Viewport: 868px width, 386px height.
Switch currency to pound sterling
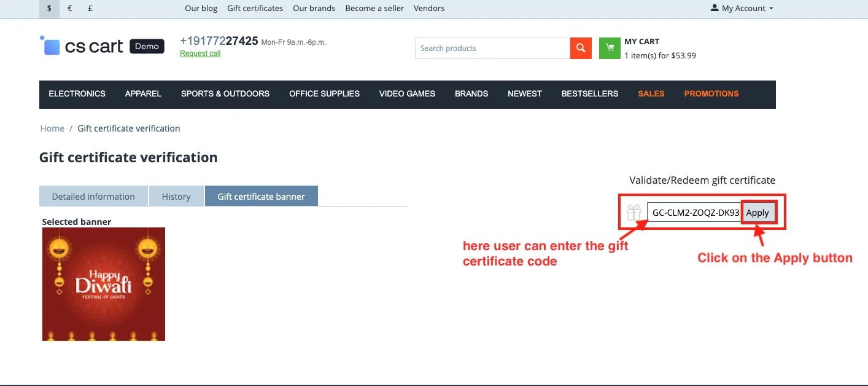(x=90, y=9)
